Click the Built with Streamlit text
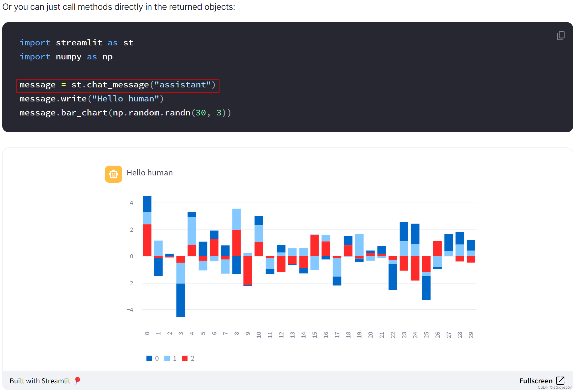The width and height of the screenshot is (576, 392). (x=40, y=381)
